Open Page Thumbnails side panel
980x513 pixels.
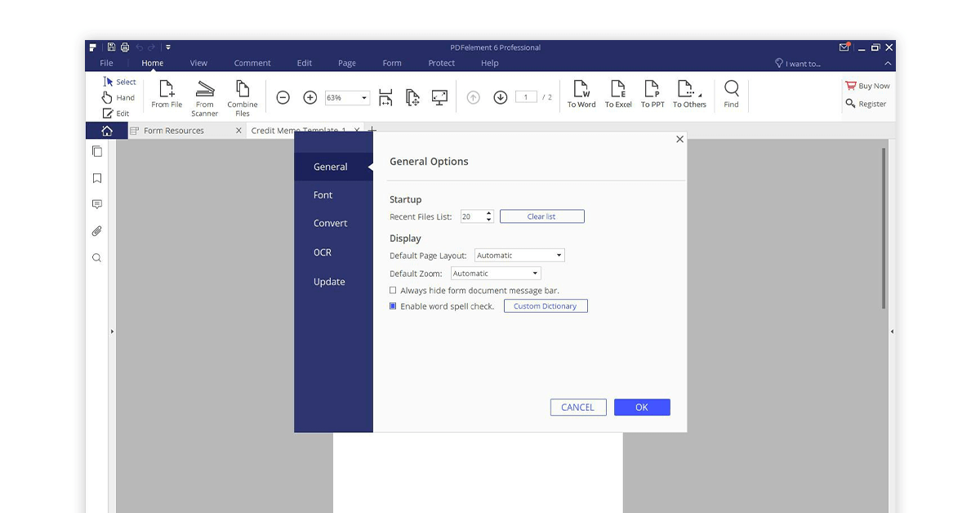point(97,151)
